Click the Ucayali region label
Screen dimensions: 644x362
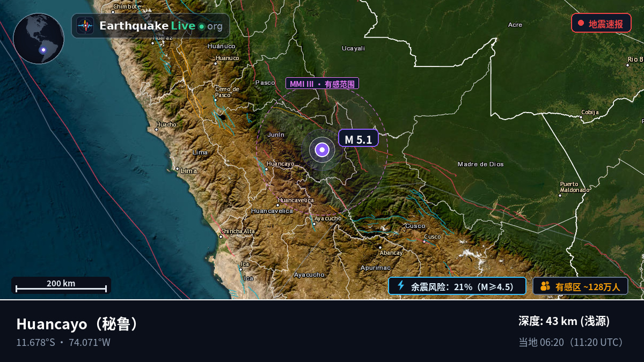353,48
